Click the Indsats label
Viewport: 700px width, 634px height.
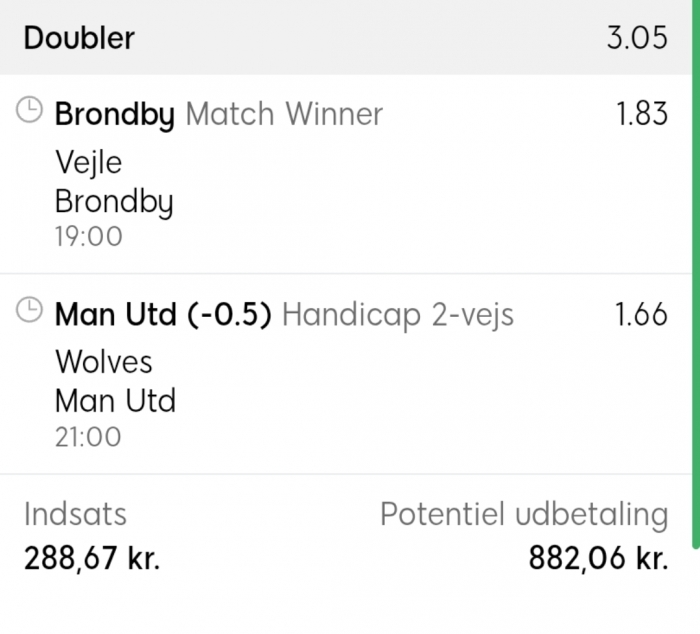(x=75, y=514)
